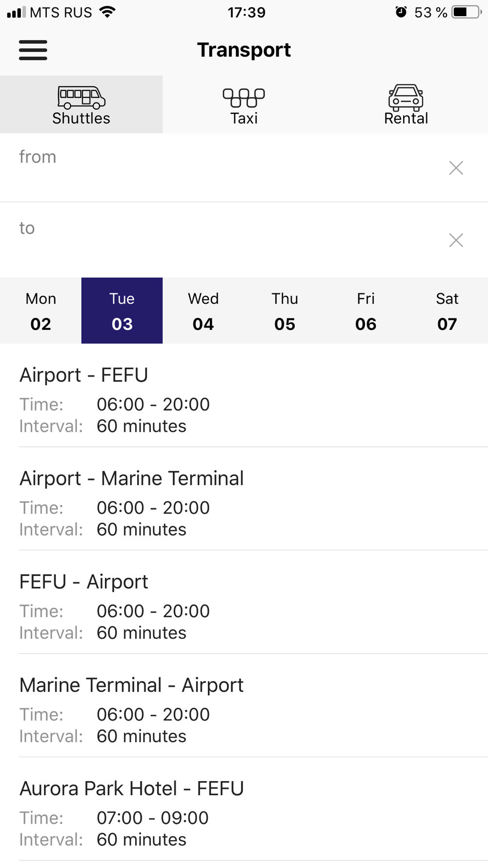
Task: Pick Fri 06 date tab
Action: click(366, 311)
